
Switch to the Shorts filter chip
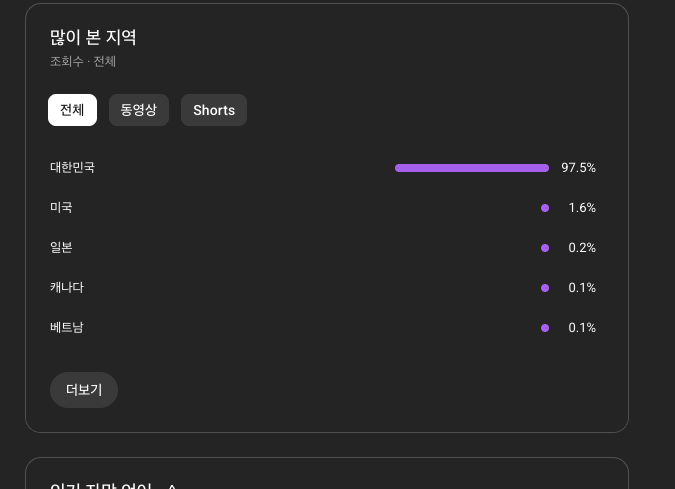(x=214, y=110)
